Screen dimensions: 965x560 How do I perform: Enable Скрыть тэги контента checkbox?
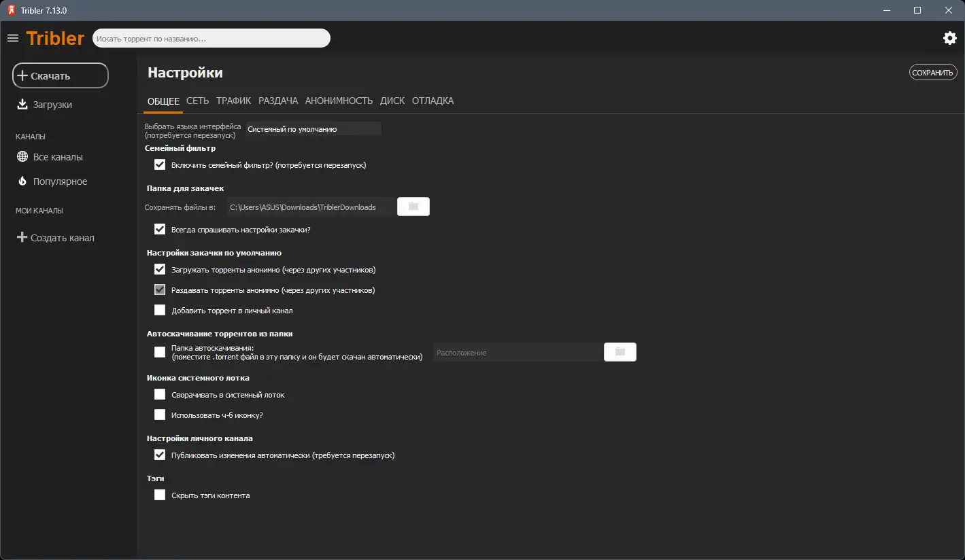(x=160, y=495)
